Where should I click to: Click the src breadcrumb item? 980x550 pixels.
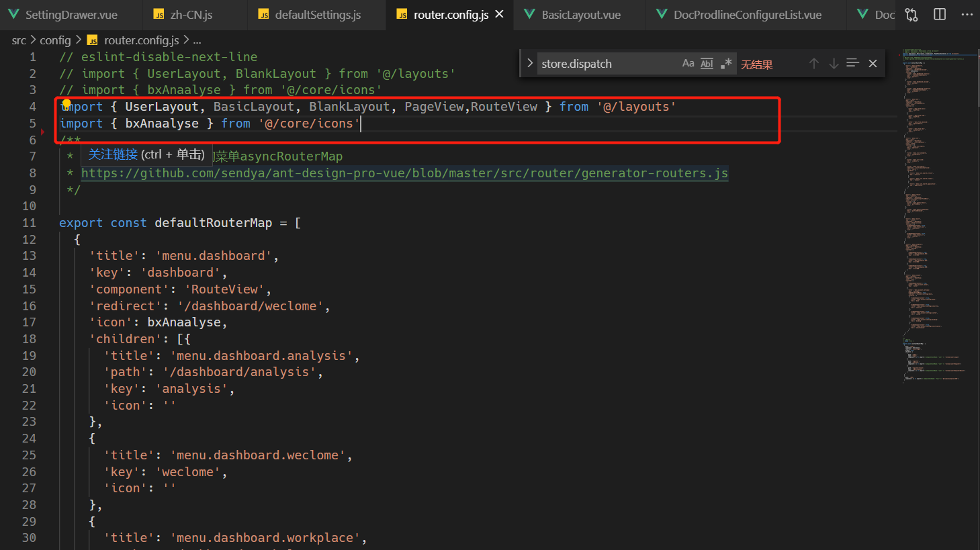18,40
